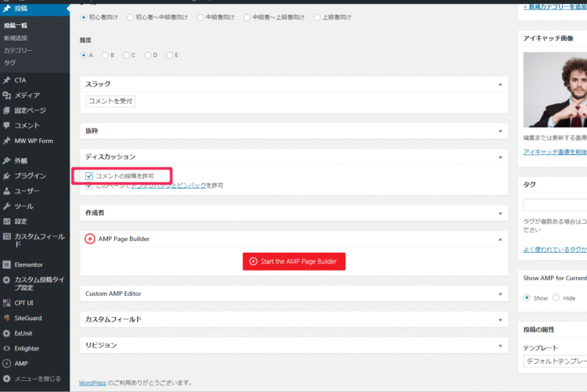The image size is (587, 392).
Task: Click Start the AMP Page Builder button
Action: (x=294, y=261)
